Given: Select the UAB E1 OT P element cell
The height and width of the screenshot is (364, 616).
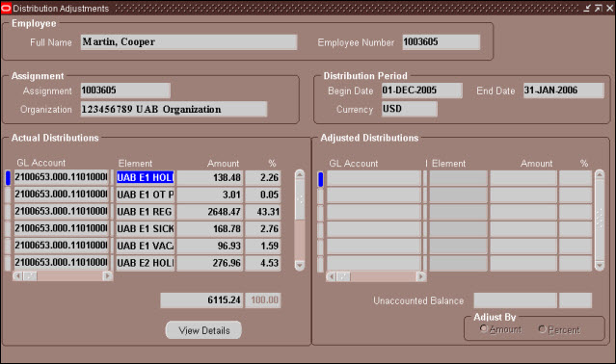Looking at the screenshot, I should coord(145,195).
